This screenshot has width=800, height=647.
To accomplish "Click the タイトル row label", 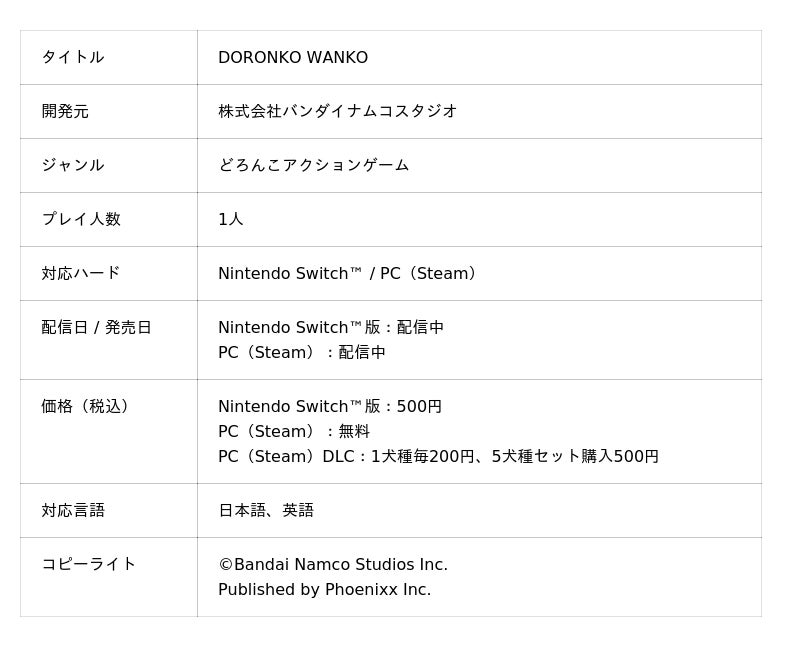I will (73, 58).
